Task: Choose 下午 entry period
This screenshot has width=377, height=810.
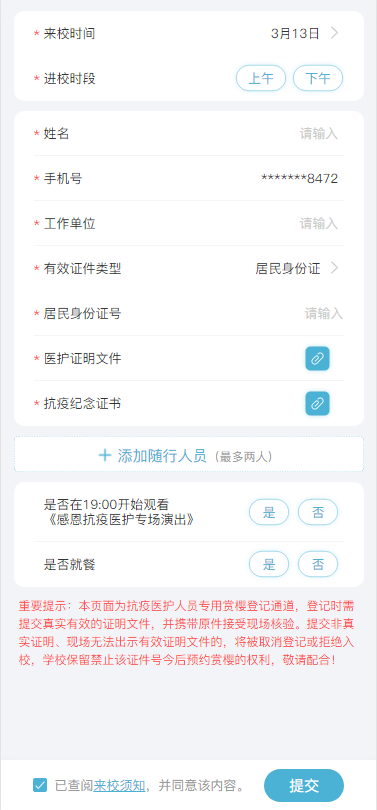Action: click(x=318, y=78)
